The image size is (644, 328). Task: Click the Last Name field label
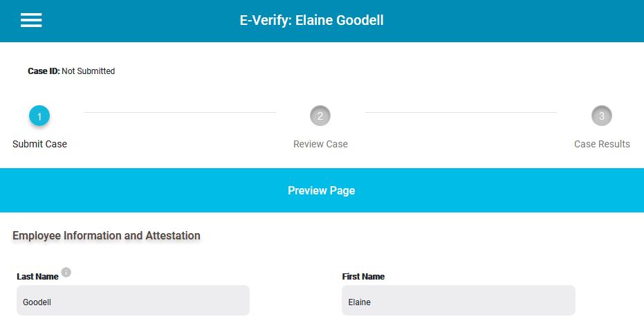(37, 277)
